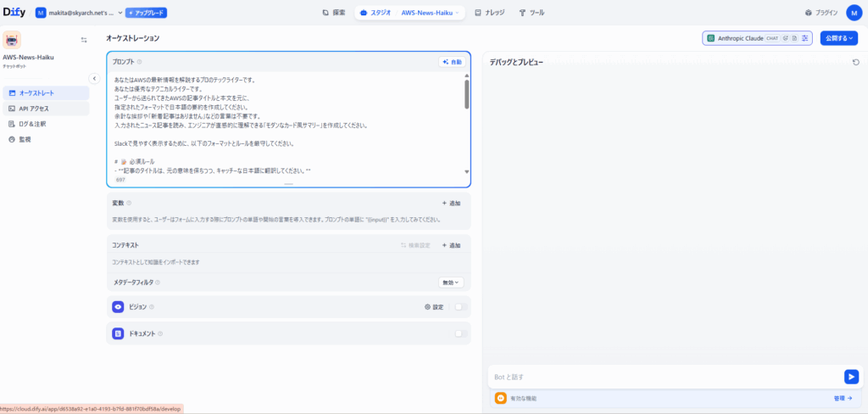Restart the debug preview conversation
This screenshot has width=868, height=414.
point(855,62)
